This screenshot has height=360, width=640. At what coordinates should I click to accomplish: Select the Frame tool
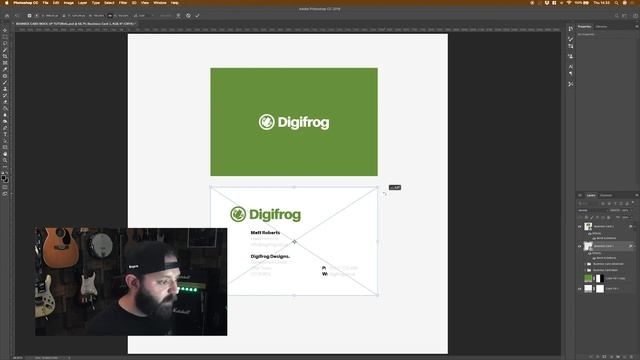[5, 63]
